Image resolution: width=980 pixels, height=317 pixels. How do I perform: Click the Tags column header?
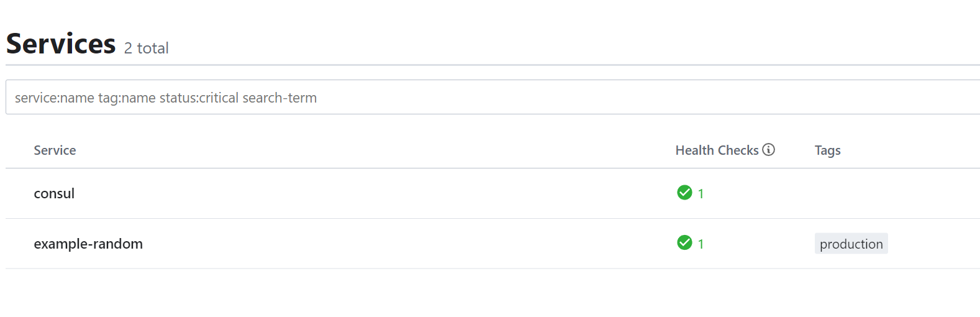coord(827,150)
